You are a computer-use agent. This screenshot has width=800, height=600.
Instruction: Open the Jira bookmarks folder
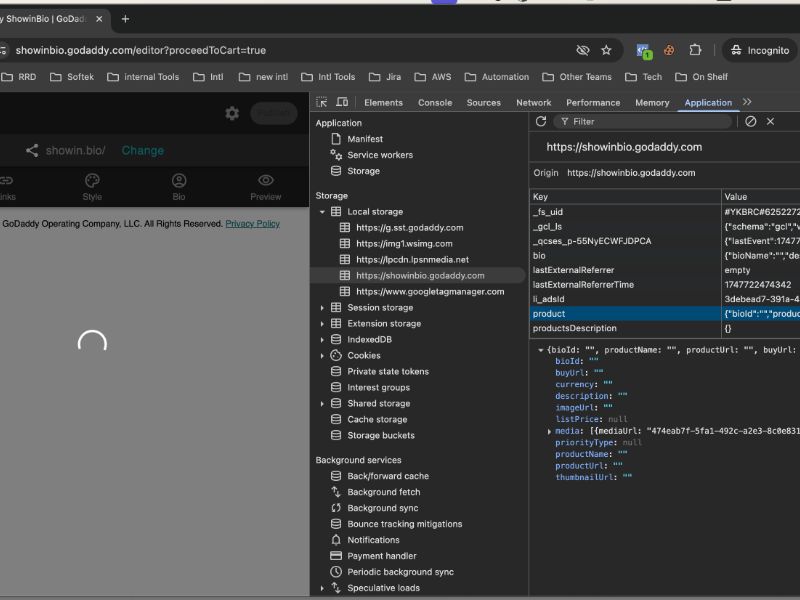point(385,77)
